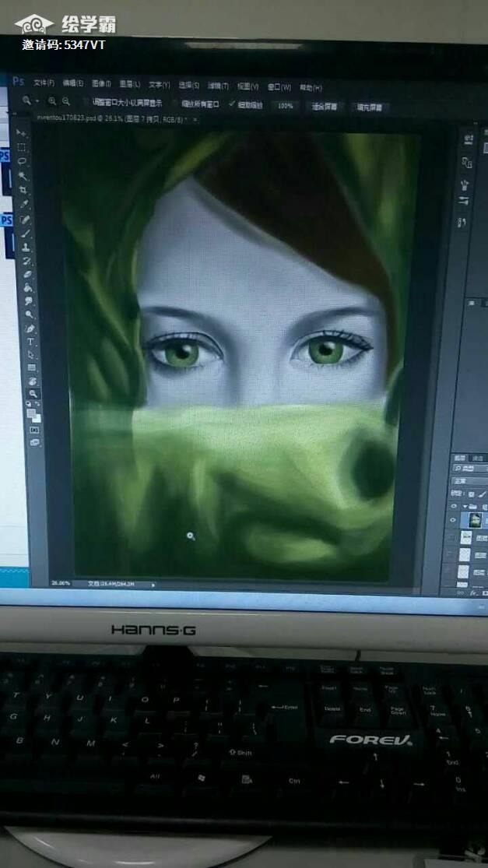Click the nvrentou170823.psd document tab
This screenshot has height=868, width=488.
pyautogui.click(x=112, y=118)
